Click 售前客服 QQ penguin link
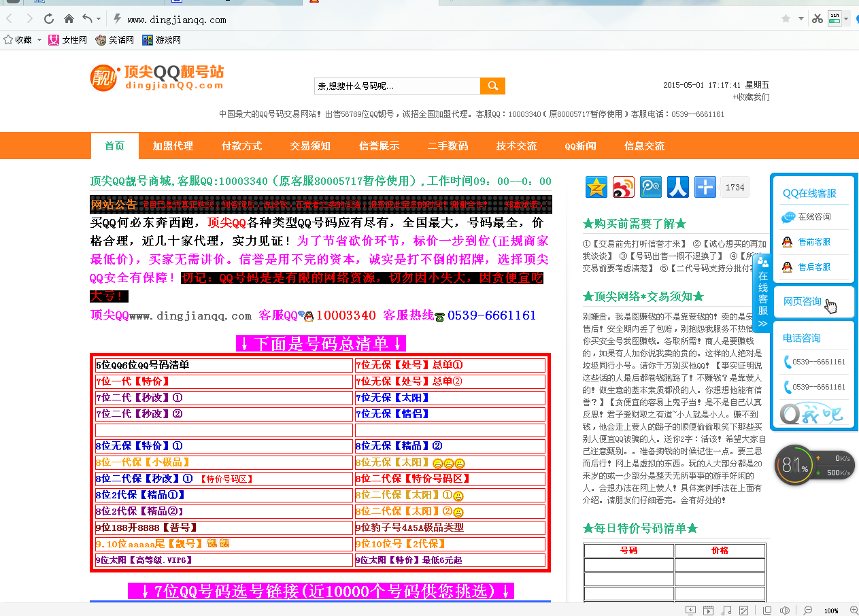The image size is (859, 616). 807,242
